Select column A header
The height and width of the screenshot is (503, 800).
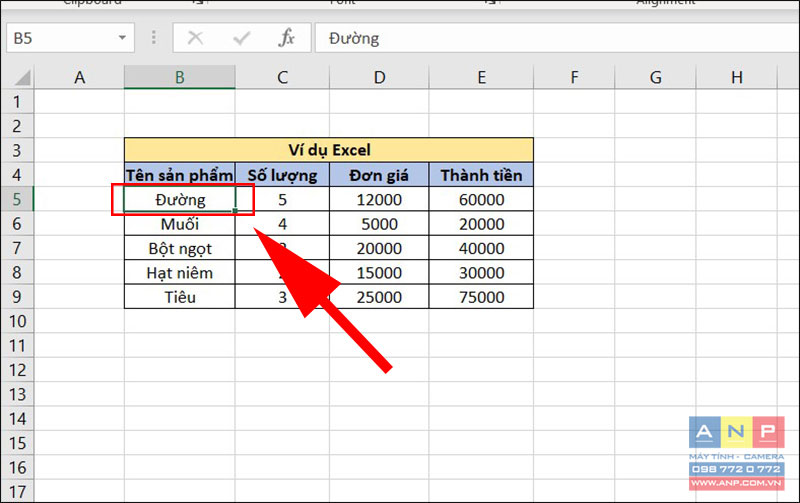pyautogui.click(x=79, y=78)
